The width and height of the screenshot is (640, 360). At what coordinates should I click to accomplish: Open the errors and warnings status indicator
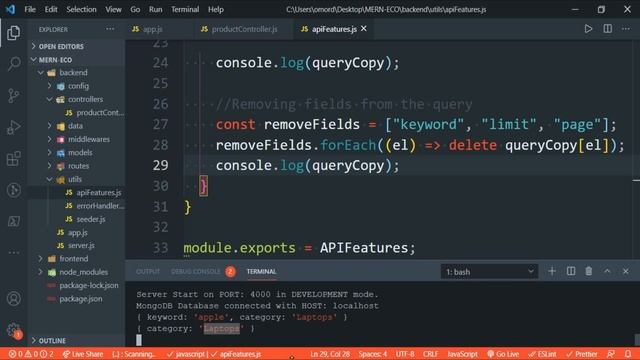pyautogui.click(x=31, y=354)
